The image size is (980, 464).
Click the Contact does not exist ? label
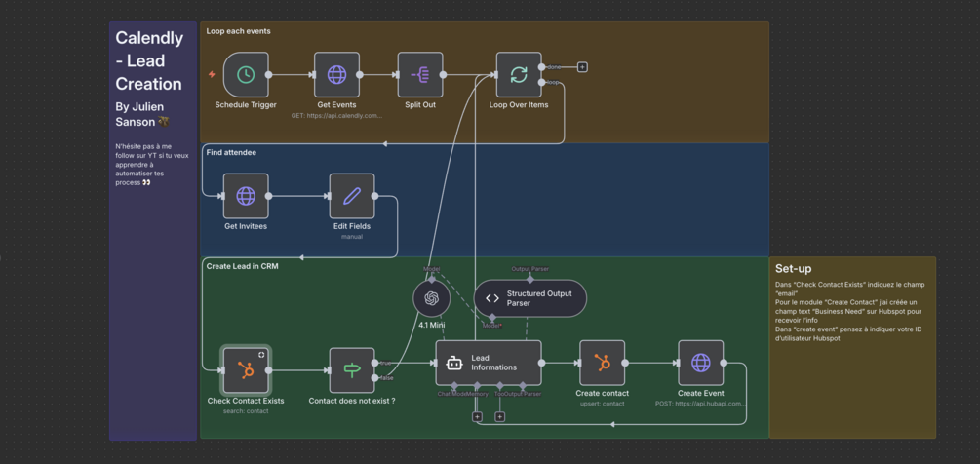(x=352, y=401)
